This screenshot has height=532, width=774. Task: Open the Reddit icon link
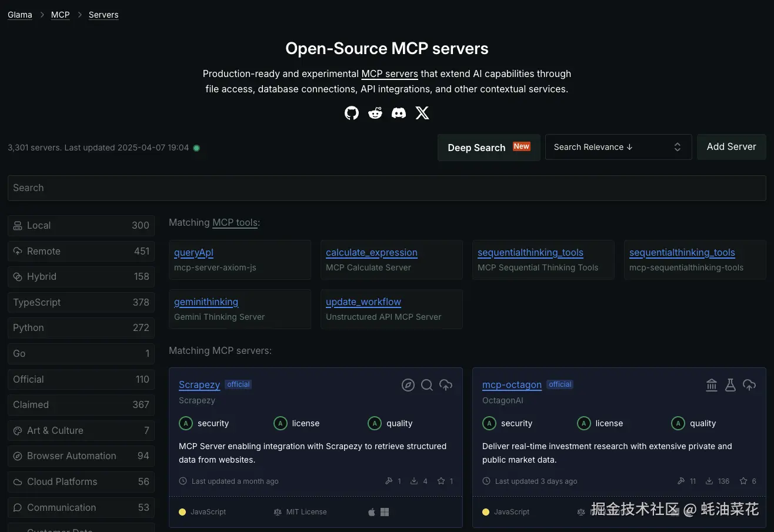click(x=375, y=113)
